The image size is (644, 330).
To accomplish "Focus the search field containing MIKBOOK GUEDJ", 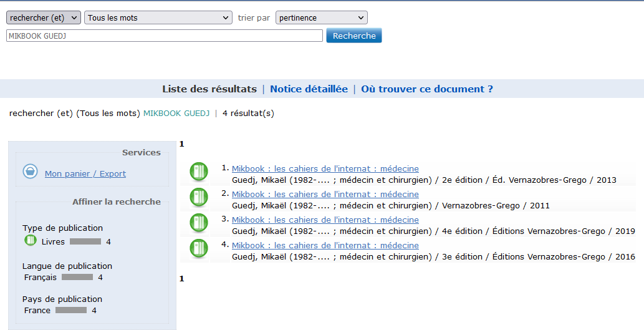I will (164, 36).
